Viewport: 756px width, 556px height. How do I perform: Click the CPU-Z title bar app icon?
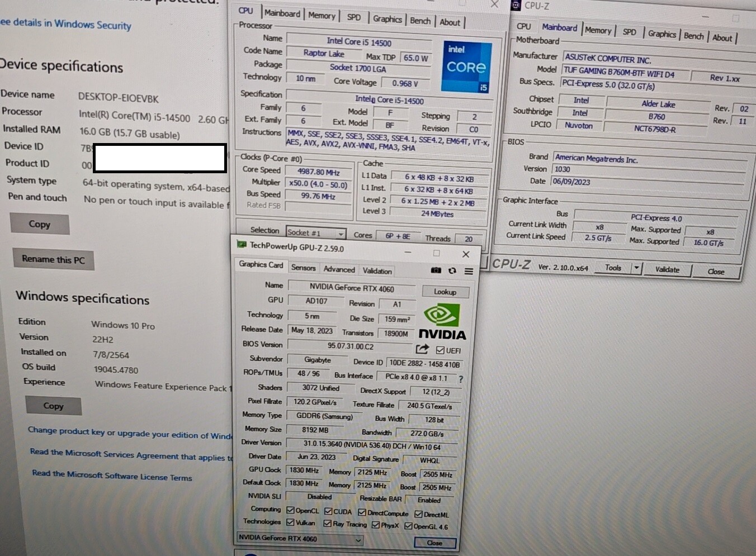click(516, 5)
